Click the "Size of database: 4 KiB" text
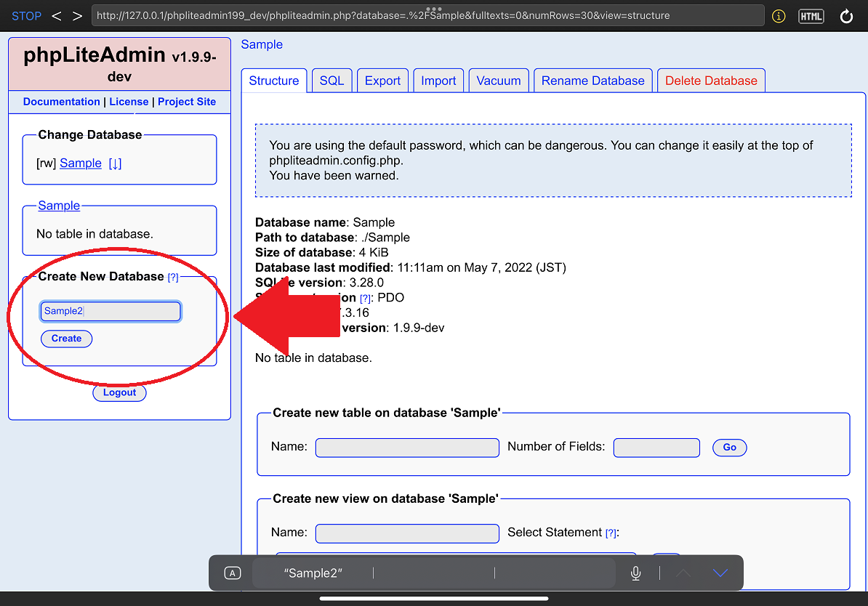The height and width of the screenshot is (606, 868). coord(321,252)
